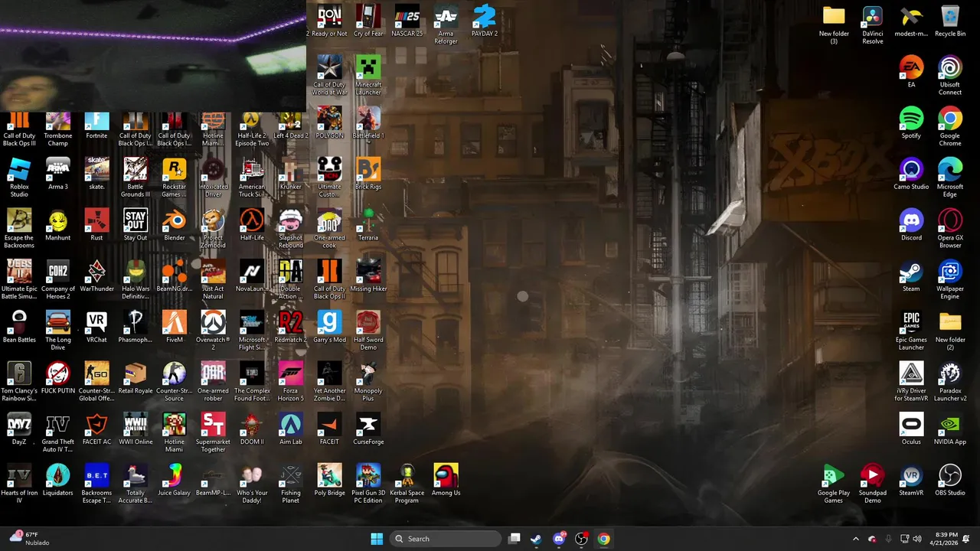
Task: Open the Rockstar Games launcher icon
Action: pyautogui.click(x=175, y=178)
